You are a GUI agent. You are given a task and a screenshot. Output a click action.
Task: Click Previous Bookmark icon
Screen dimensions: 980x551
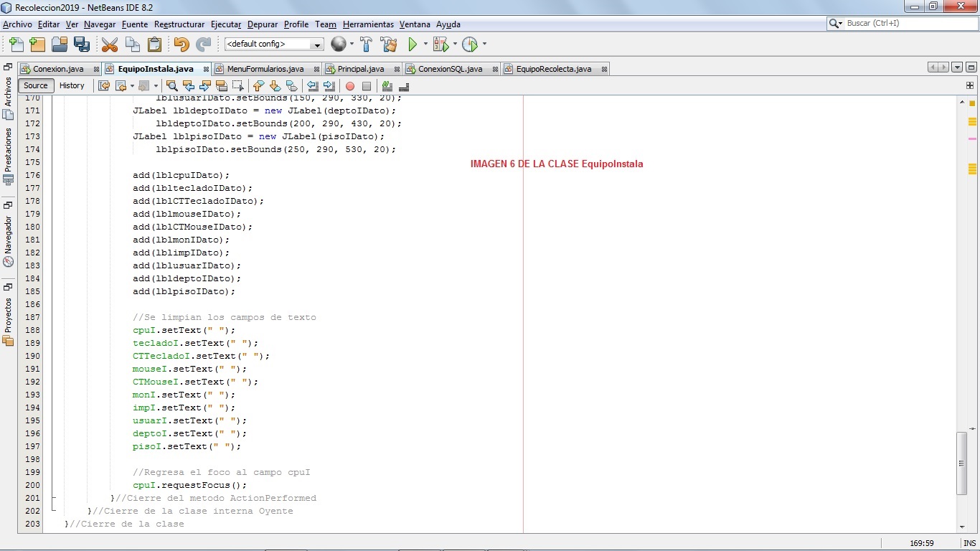tap(259, 86)
